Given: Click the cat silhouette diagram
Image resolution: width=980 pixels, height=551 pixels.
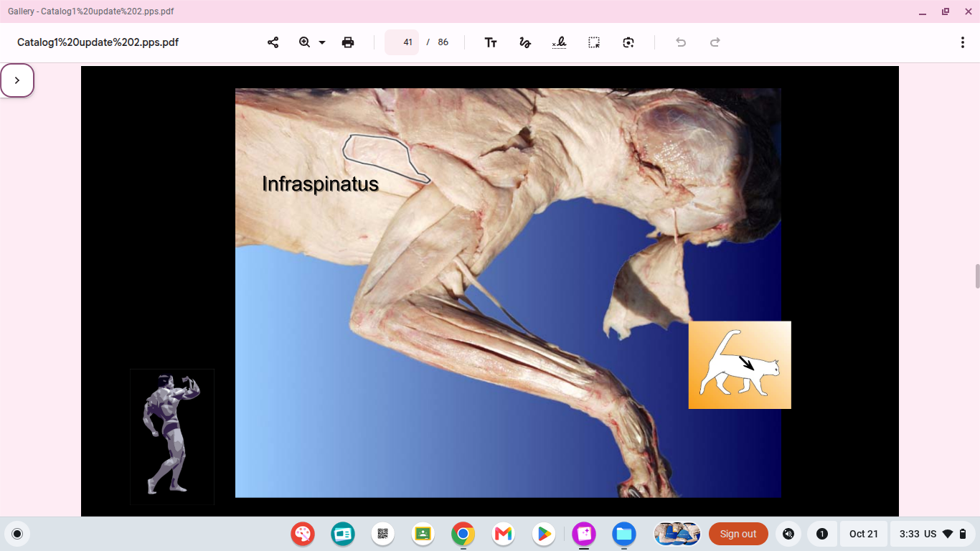Looking at the screenshot, I should coord(740,365).
